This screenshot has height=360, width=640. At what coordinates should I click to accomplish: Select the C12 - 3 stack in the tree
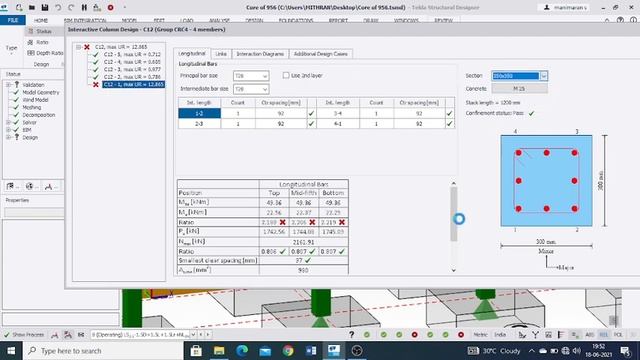pyautogui.click(x=132, y=69)
